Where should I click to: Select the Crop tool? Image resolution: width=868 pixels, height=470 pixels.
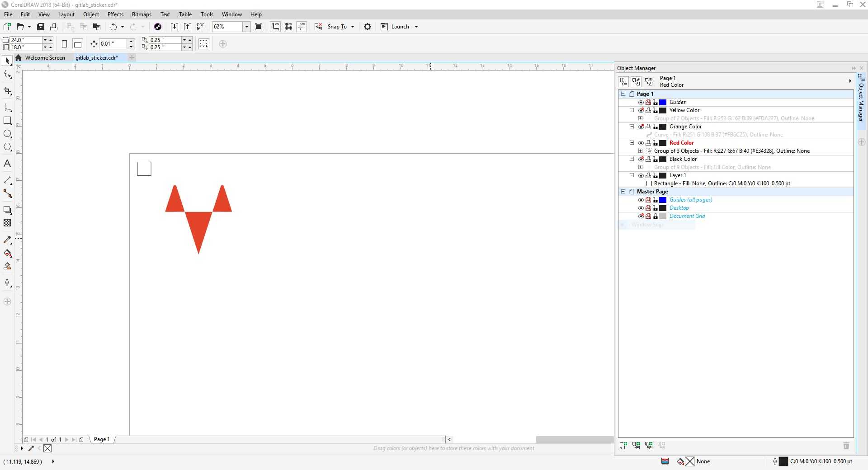coord(7,91)
